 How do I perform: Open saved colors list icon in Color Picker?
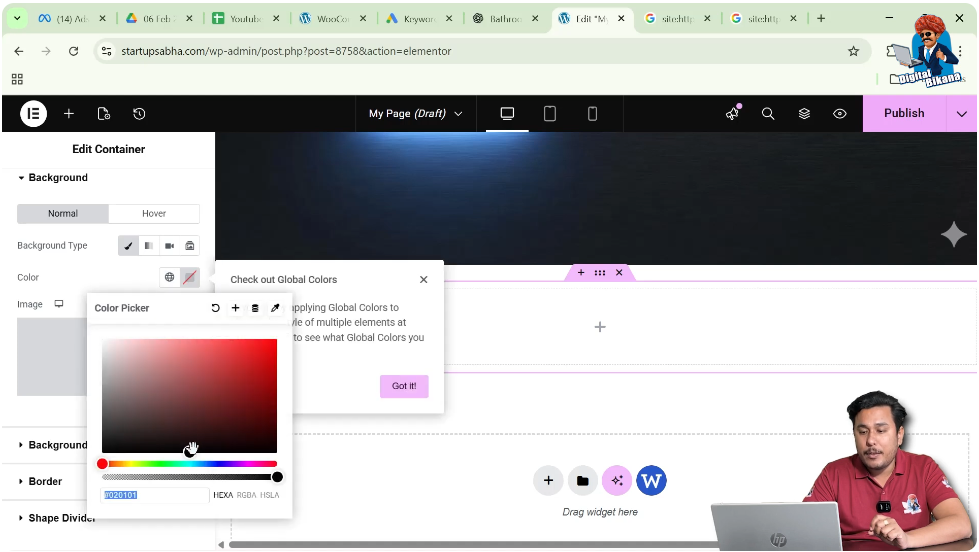coord(255,308)
